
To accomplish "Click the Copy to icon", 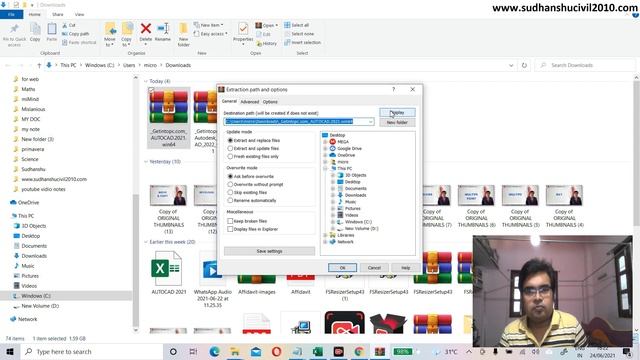I will click(x=127, y=34).
